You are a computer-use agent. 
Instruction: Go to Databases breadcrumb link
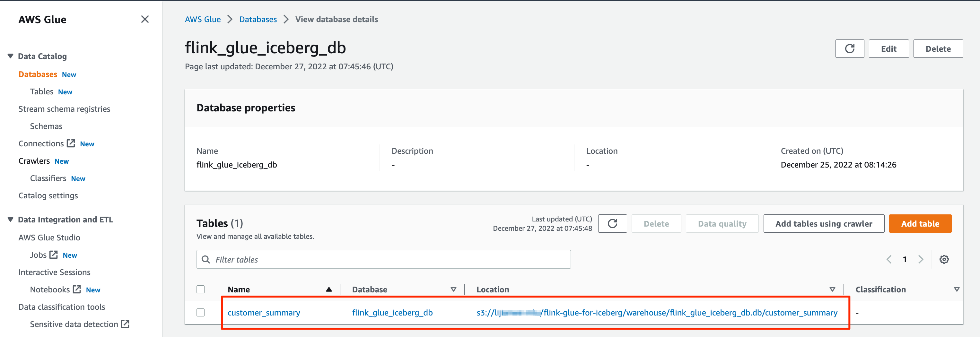pyautogui.click(x=258, y=19)
